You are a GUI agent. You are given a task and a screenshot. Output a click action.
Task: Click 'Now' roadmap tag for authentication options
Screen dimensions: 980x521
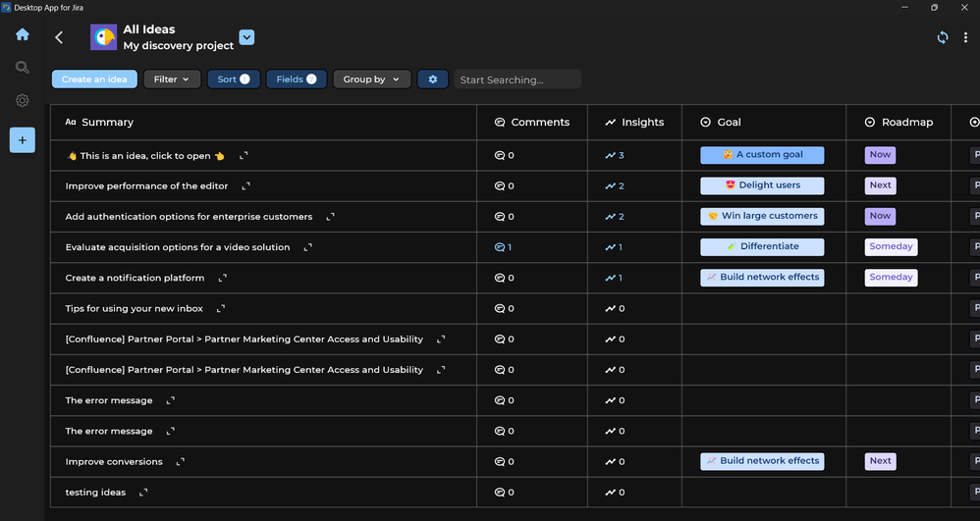pyautogui.click(x=880, y=216)
